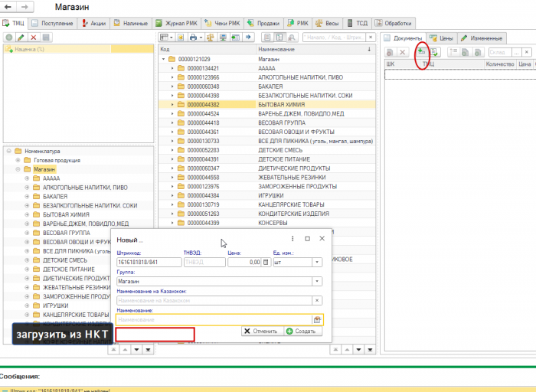Click the ТНВЭД field in the dialog
The image size is (536, 392).
(204, 262)
